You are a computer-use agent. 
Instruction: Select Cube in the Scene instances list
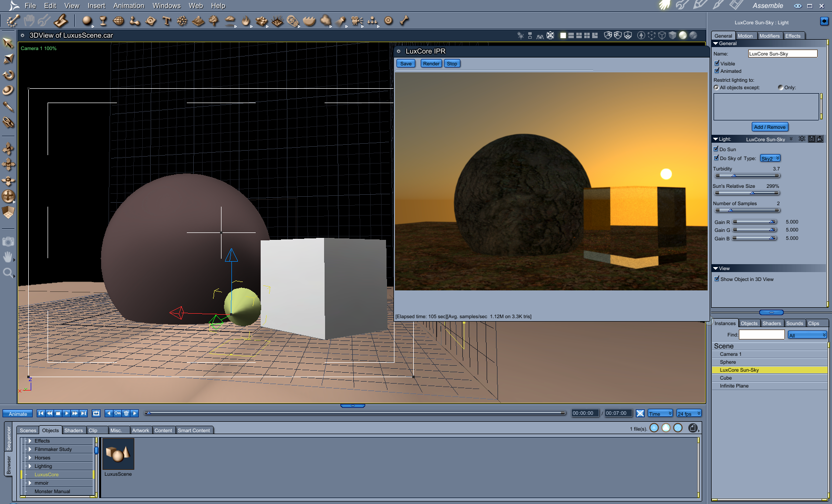[x=725, y=378]
